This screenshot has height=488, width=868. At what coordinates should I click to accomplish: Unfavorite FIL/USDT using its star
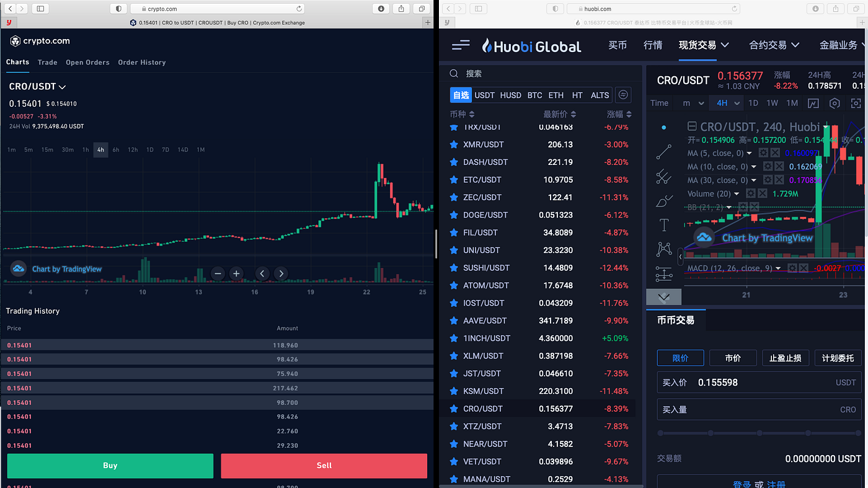[454, 233]
